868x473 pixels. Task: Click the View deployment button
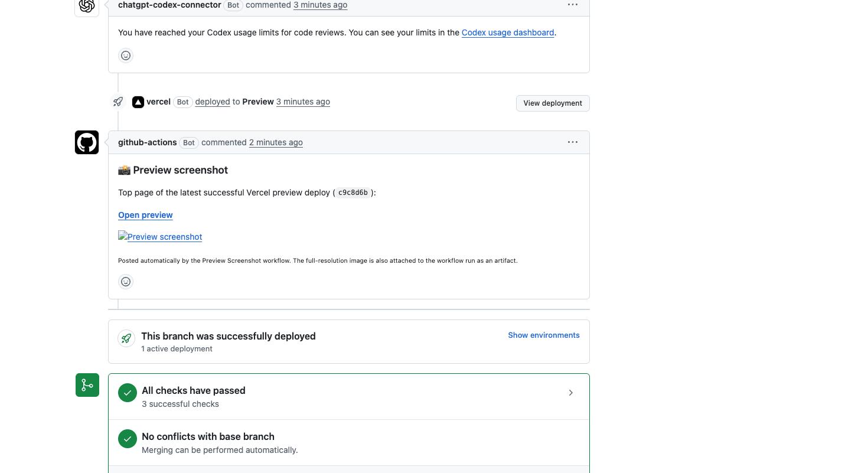pyautogui.click(x=553, y=103)
